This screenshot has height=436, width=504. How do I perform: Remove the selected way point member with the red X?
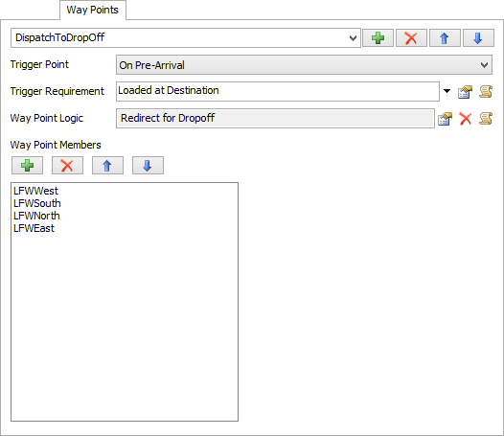click(x=67, y=165)
